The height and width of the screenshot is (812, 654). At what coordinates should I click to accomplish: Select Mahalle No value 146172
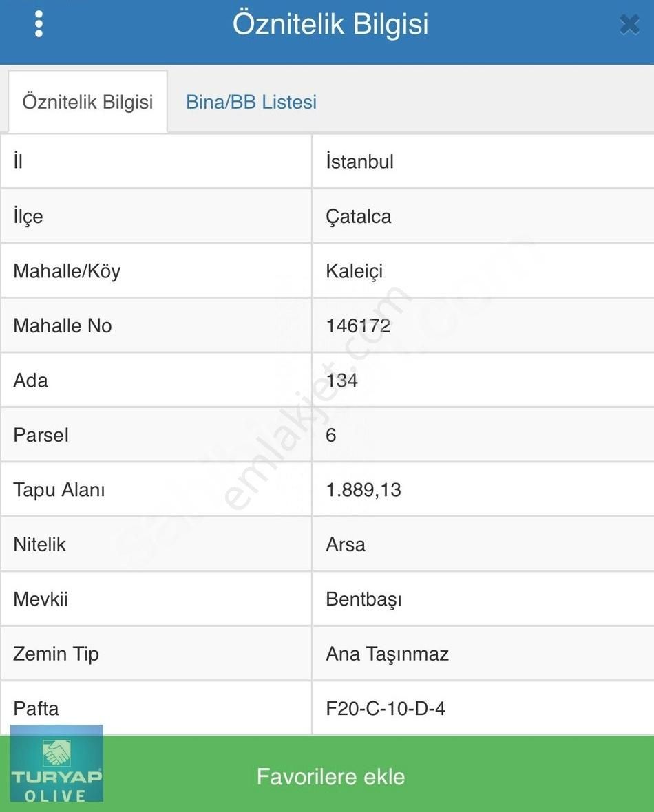pos(358,325)
